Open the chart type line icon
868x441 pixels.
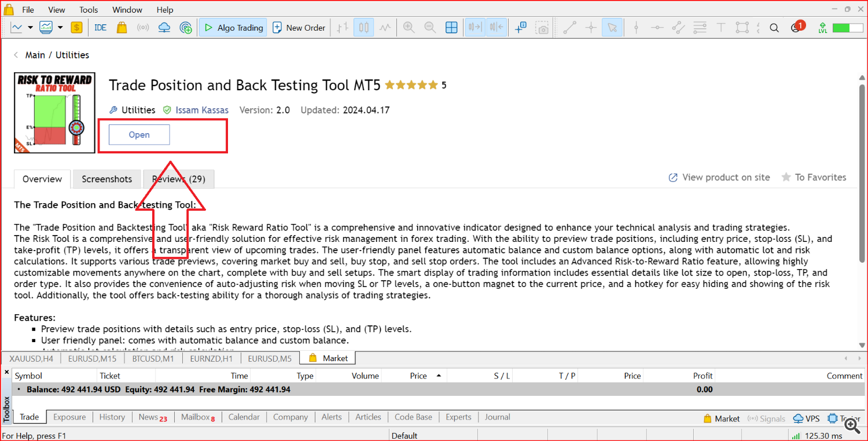(16, 27)
